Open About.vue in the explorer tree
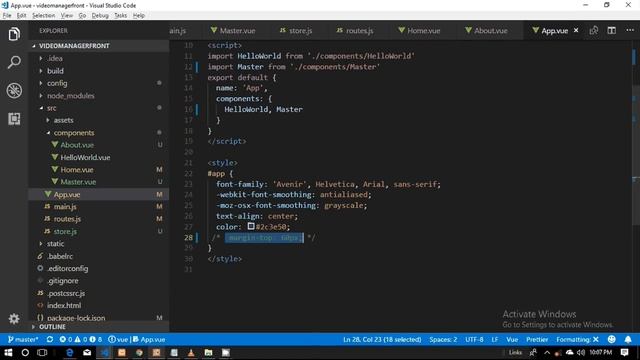The width and height of the screenshot is (640, 360). click(77, 145)
